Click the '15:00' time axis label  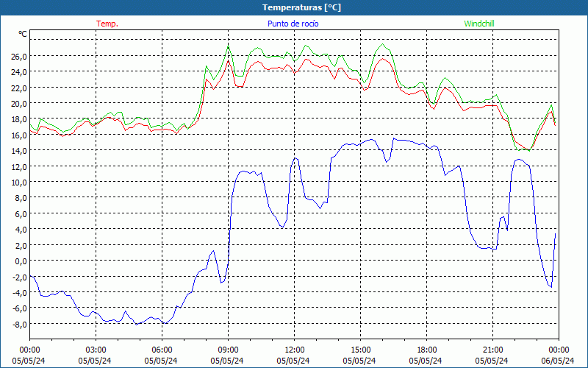pyautogui.click(x=360, y=350)
